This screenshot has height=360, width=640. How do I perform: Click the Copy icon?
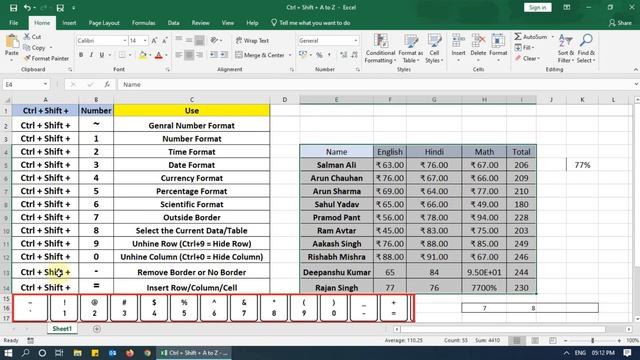27,48
